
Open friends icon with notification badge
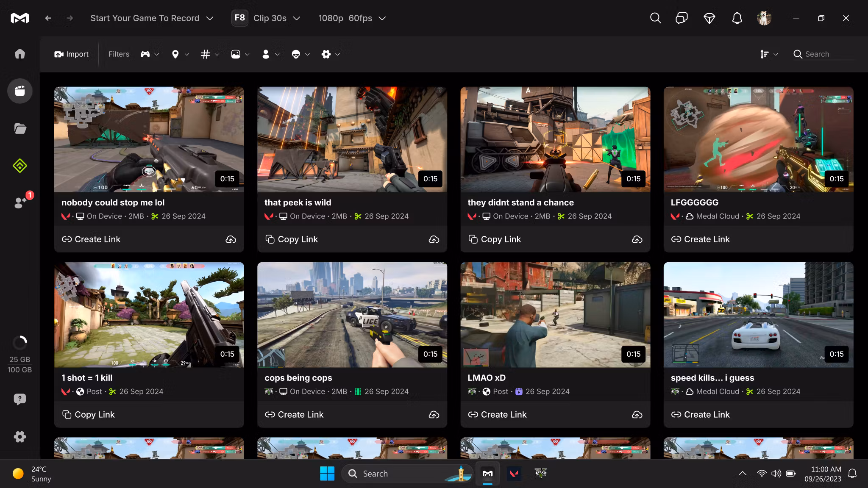point(20,202)
